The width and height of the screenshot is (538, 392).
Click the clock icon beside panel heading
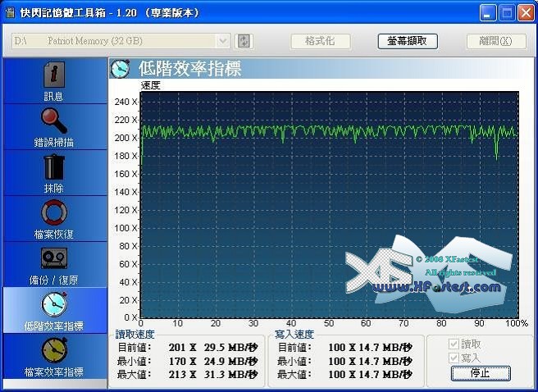tap(121, 69)
